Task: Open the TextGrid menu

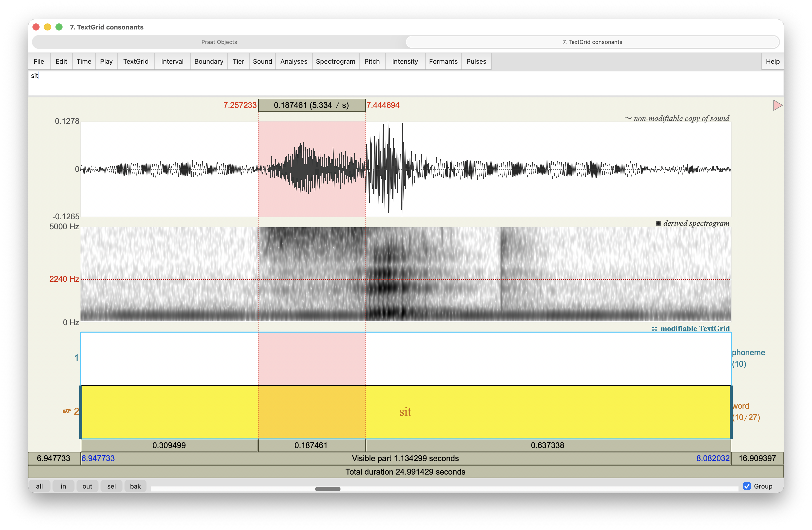Action: click(136, 61)
